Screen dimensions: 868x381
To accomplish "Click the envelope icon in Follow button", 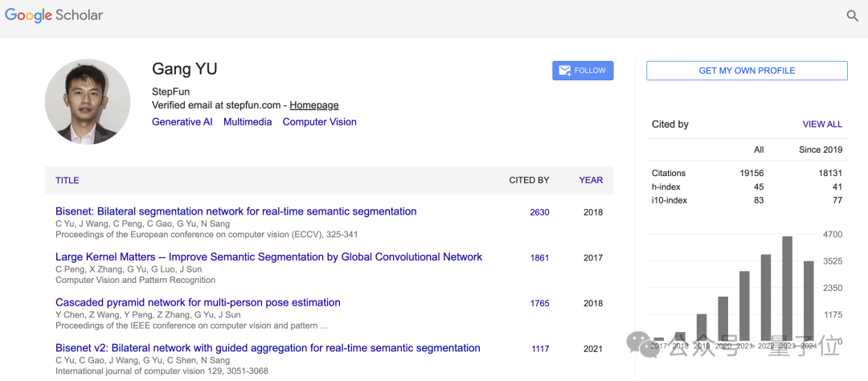I will click(564, 71).
